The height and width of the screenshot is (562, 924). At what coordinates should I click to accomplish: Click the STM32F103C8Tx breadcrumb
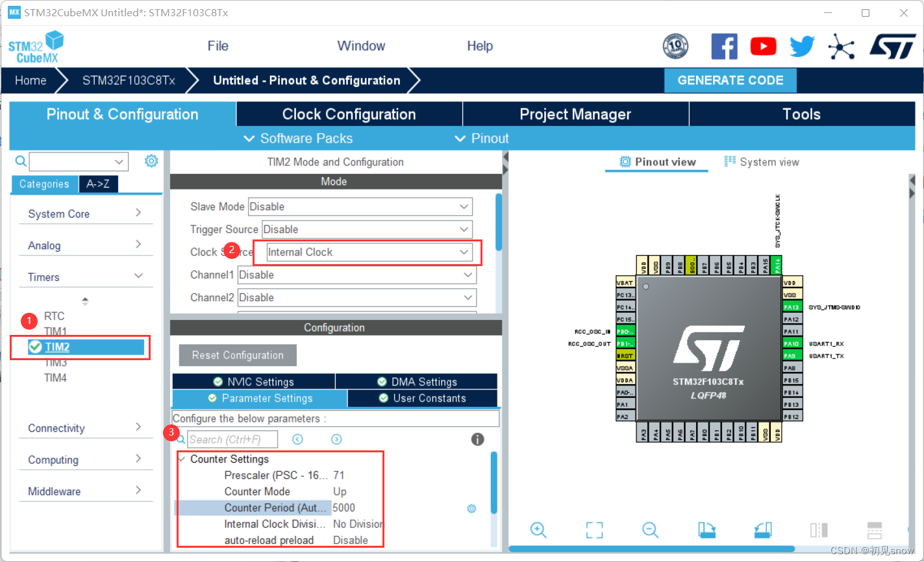coord(129,80)
